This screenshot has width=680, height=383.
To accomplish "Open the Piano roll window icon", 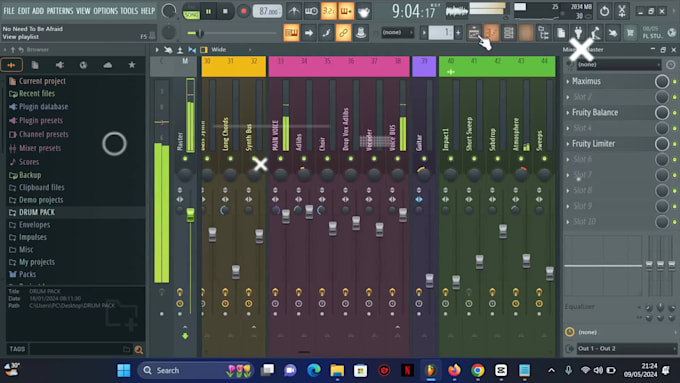I will pos(491,33).
